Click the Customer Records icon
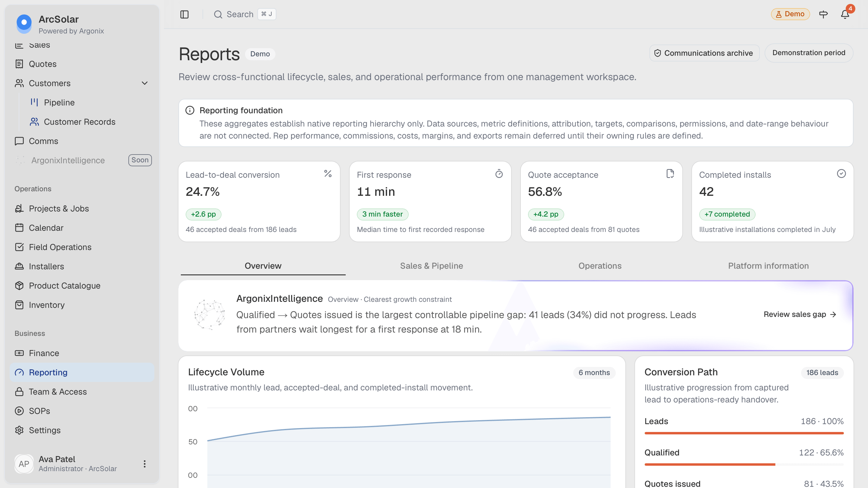This screenshot has width=868, height=488. pyautogui.click(x=34, y=122)
